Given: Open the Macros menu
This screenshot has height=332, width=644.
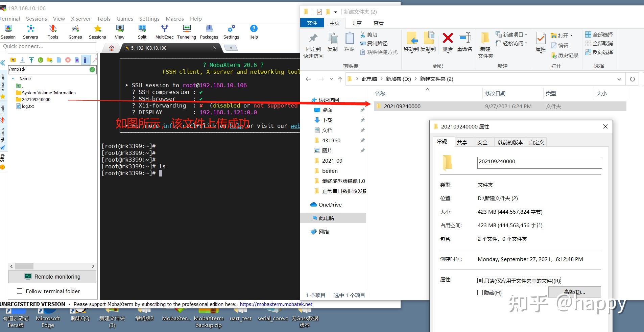Looking at the screenshot, I should pyautogui.click(x=174, y=19).
